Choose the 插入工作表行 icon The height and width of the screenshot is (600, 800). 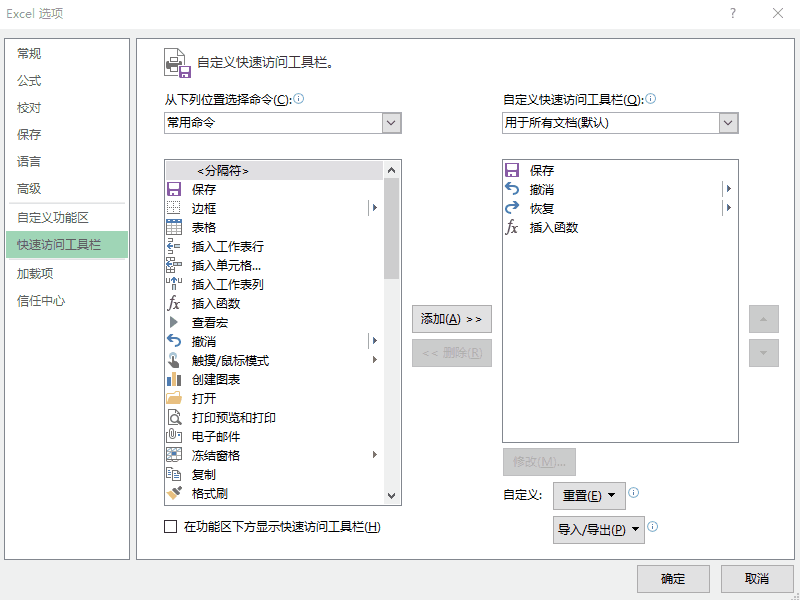[174, 246]
